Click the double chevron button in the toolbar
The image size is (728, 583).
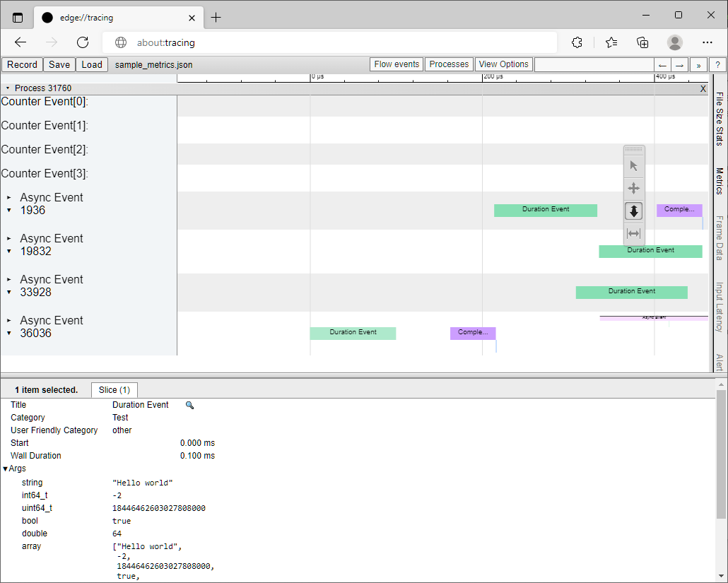(699, 64)
